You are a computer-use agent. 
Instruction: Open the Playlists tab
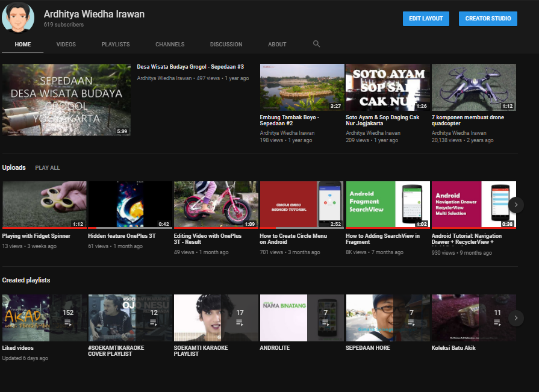[116, 45]
